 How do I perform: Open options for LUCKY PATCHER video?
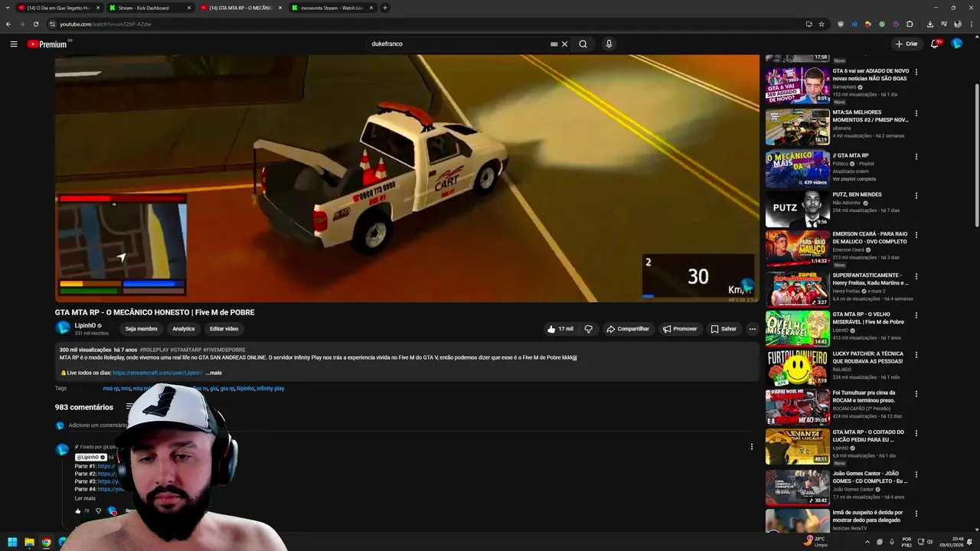916,354
